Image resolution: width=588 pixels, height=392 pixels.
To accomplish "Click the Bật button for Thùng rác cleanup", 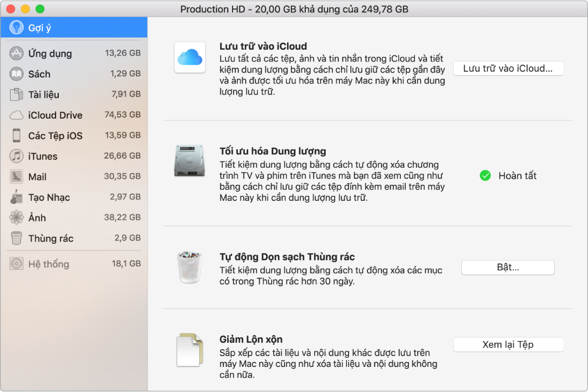I will [x=507, y=268].
